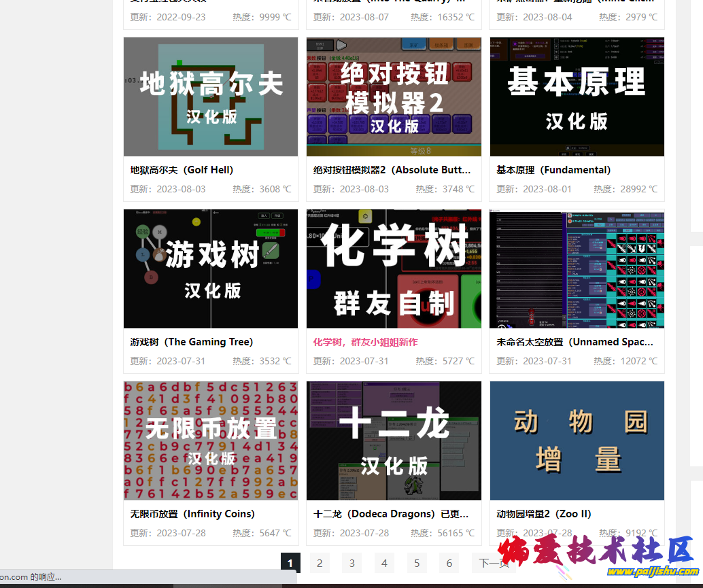Click heat value 12072 ℃ under Unnamed Space
This screenshot has width=703, height=588.
click(x=626, y=361)
